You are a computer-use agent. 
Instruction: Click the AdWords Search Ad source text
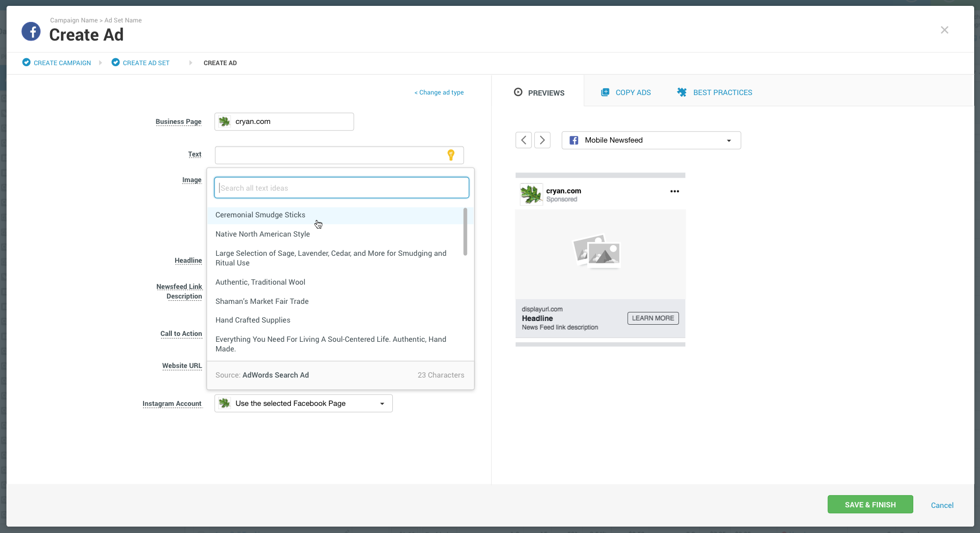click(x=275, y=375)
